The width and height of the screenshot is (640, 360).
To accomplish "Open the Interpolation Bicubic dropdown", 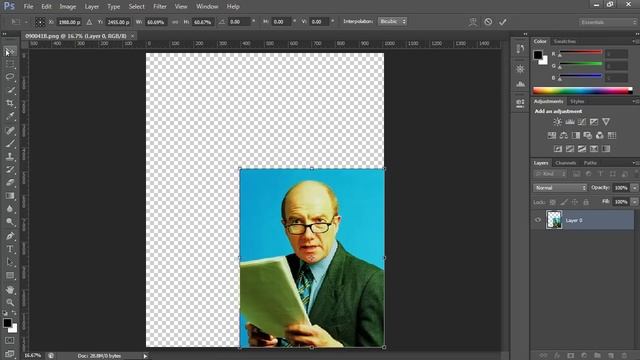I will (x=392, y=21).
